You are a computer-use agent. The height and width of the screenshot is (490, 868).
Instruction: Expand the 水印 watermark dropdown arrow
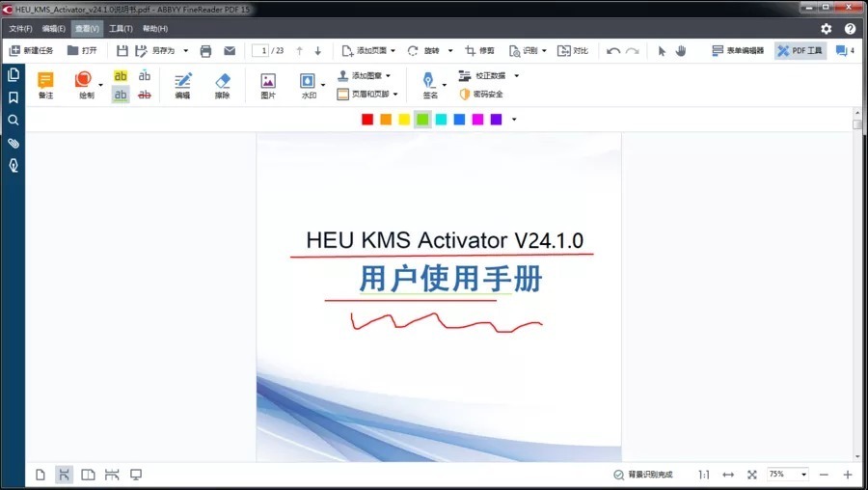(323, 85)
